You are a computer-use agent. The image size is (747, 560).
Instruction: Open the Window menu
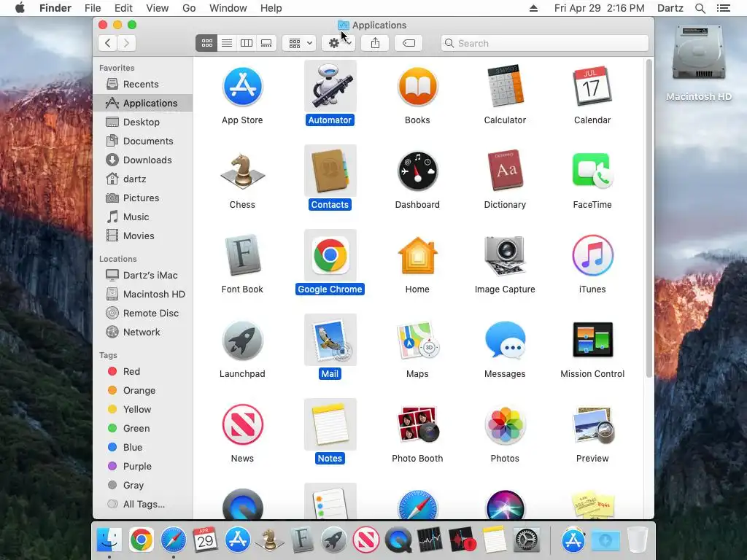228,8
